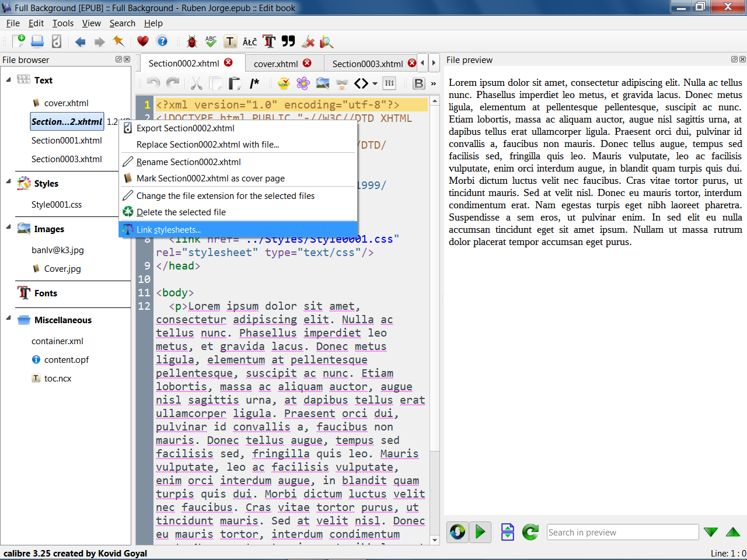
Task: Click the reload preview green arrow icon
Action: pyautogui.click(x=530, y=532)
